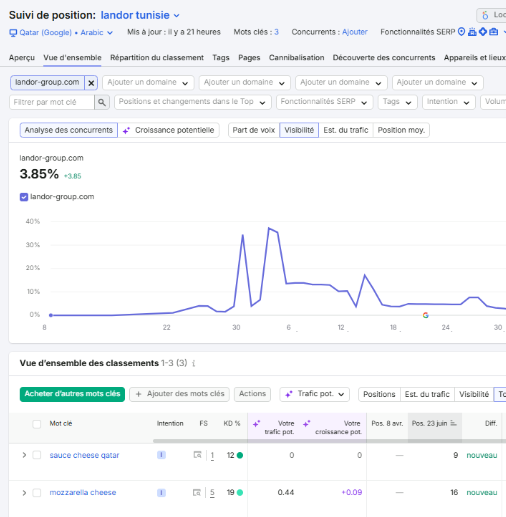Click the sparkle icon on Croissance potentielle

coord(126,130)
